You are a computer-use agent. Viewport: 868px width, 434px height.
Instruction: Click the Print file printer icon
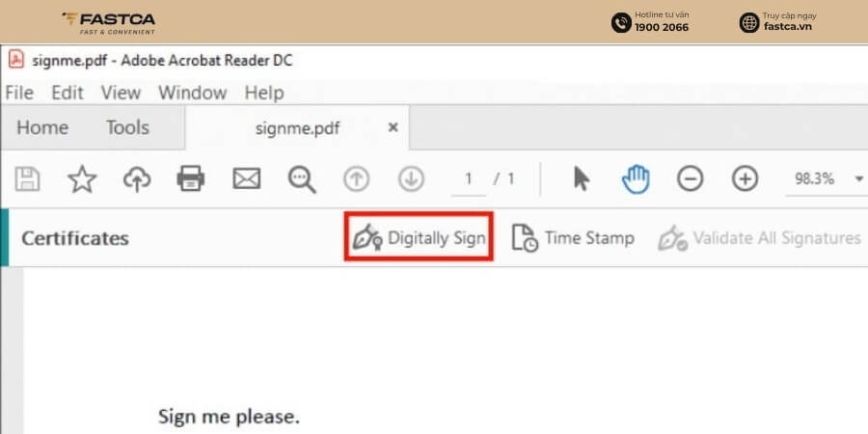(191, 179)
